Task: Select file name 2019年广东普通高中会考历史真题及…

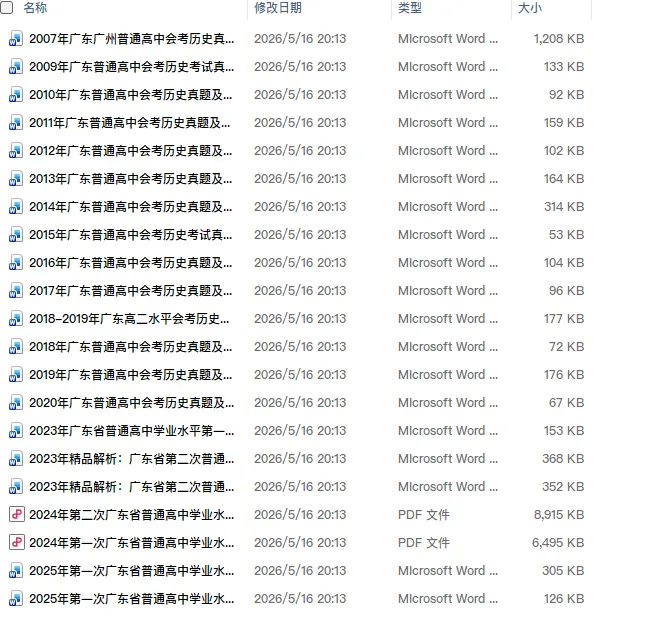Action: [x=131, y=375]
